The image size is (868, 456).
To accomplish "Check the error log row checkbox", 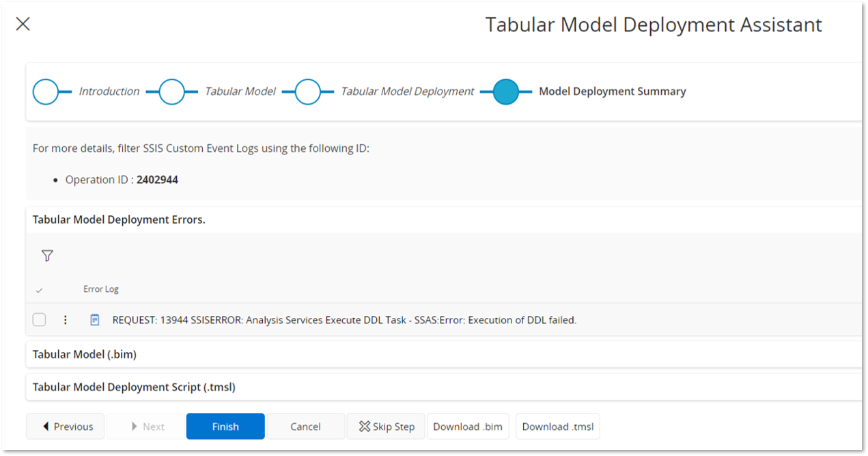I will click(x=40, y=319).
